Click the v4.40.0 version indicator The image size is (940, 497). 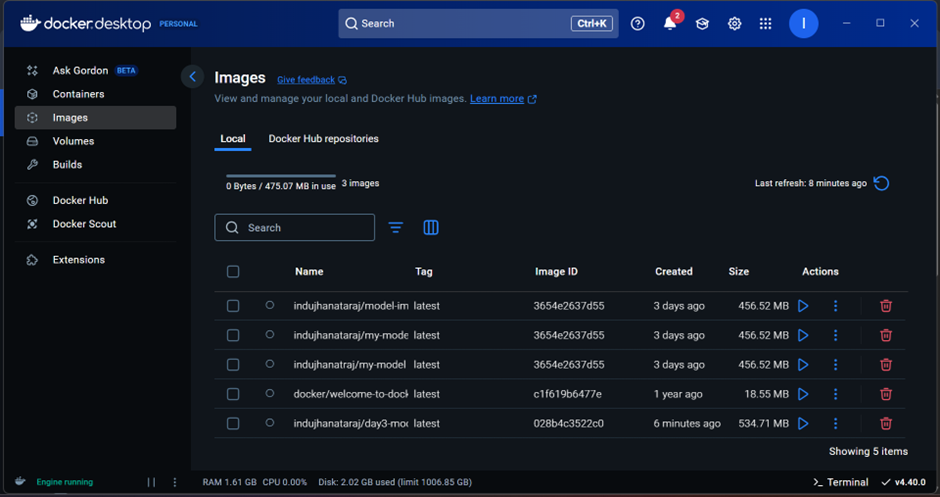coord(903,482)
